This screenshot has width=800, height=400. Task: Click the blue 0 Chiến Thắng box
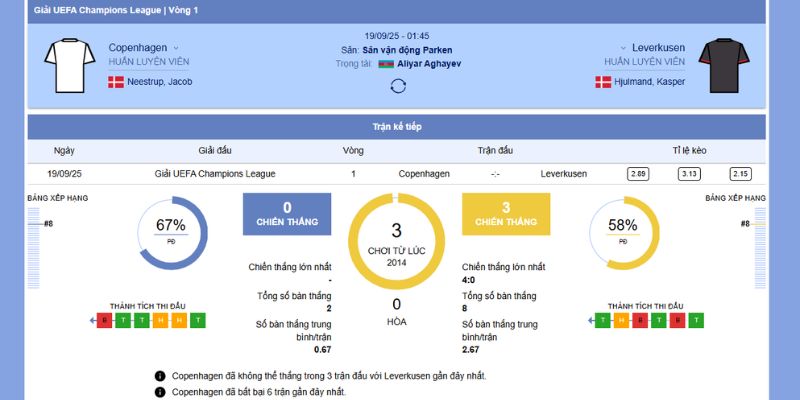coord(287,214)
